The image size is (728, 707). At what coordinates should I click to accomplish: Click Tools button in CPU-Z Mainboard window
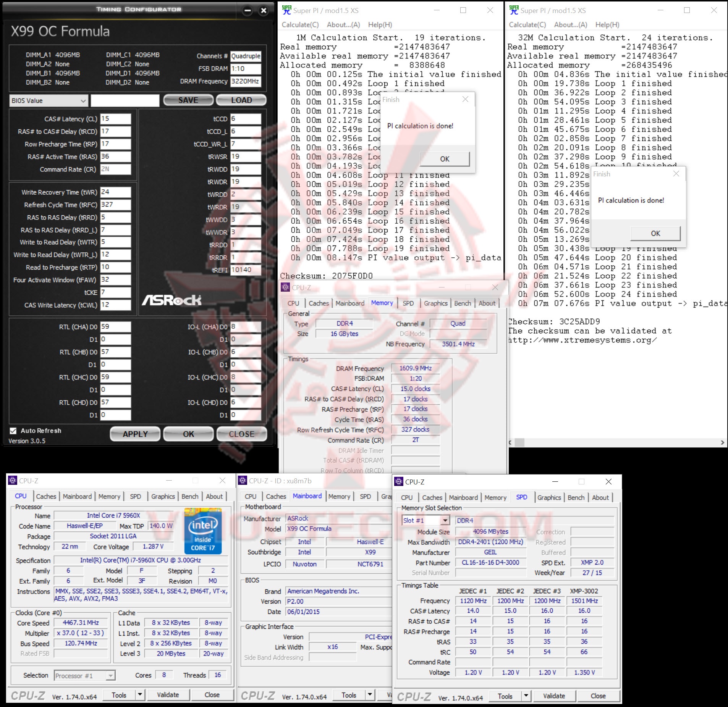[x=349, y=695]
